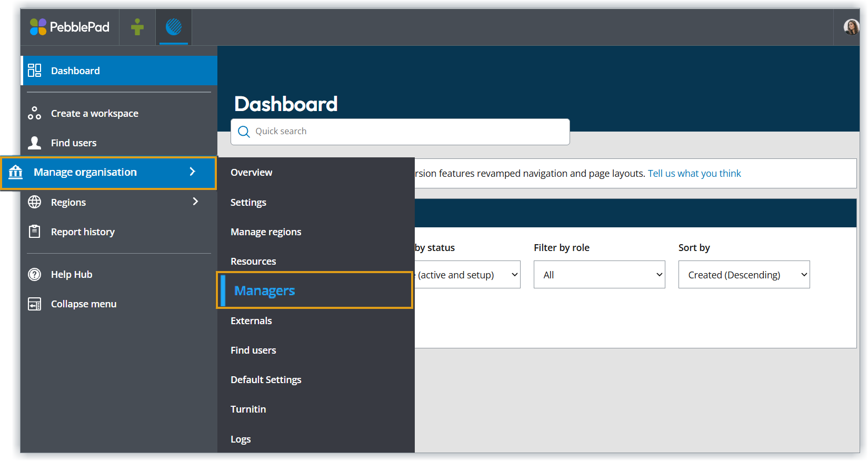
Task: Expand Manage organisation submenu chevron
Action: (x=193, y=172)
